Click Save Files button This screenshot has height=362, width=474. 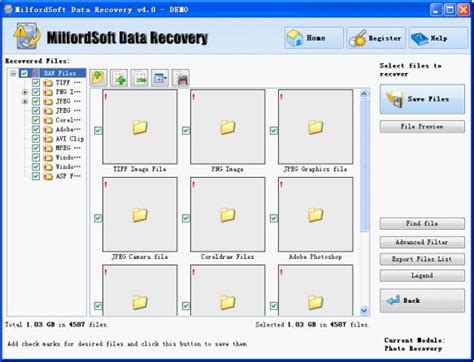[422, 99]
